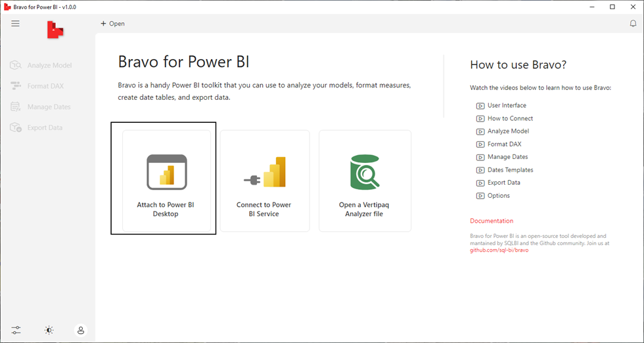The image size is (644, 343).
Task: Click the Manage Dates sidebar icon
Action: 16,107
